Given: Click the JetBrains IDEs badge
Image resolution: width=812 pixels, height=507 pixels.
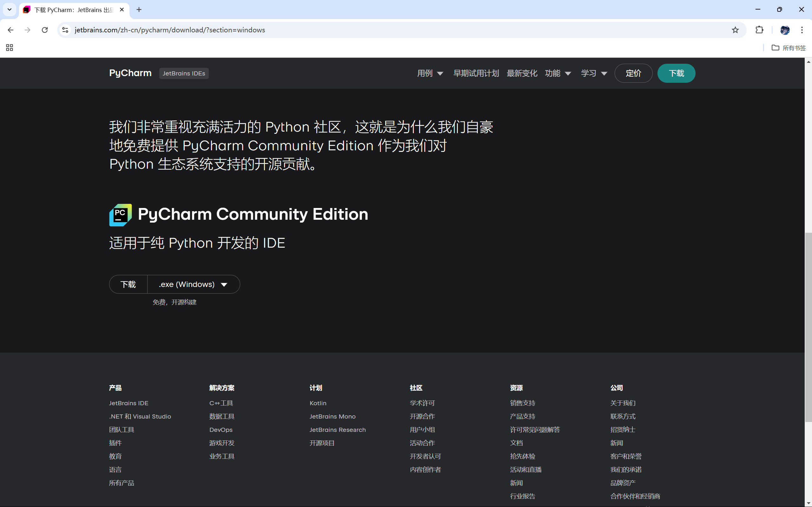Looking at the screenshot, I should [x=184, y=74].
